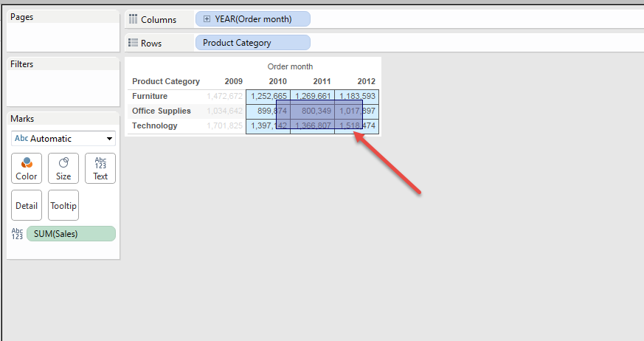Image resolution: width=644 pixels, height=341 pixels.
Task: Expand the YEAR(Order month) pill plus icon
Action: click(207, 19)
